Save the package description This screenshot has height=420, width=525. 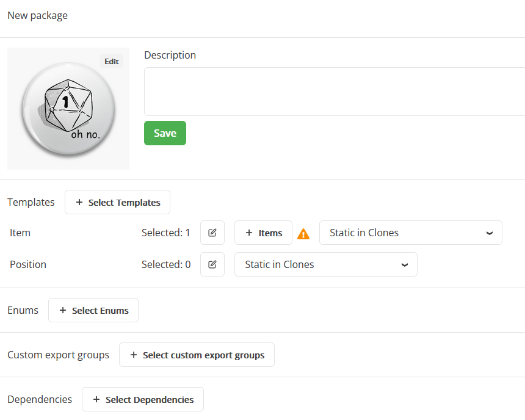[165, 133]
